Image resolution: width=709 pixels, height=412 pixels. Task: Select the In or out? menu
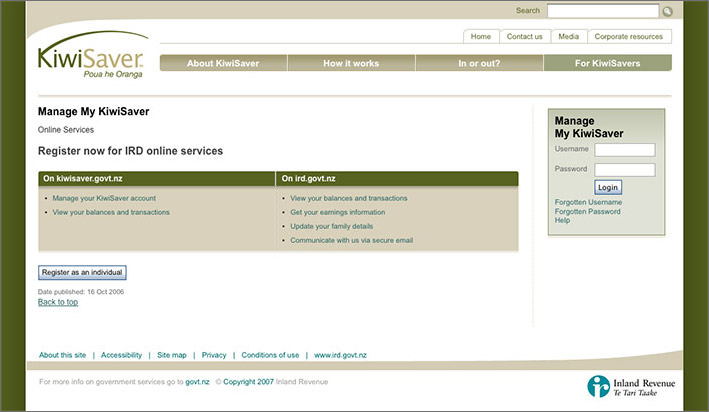(479, 63)
